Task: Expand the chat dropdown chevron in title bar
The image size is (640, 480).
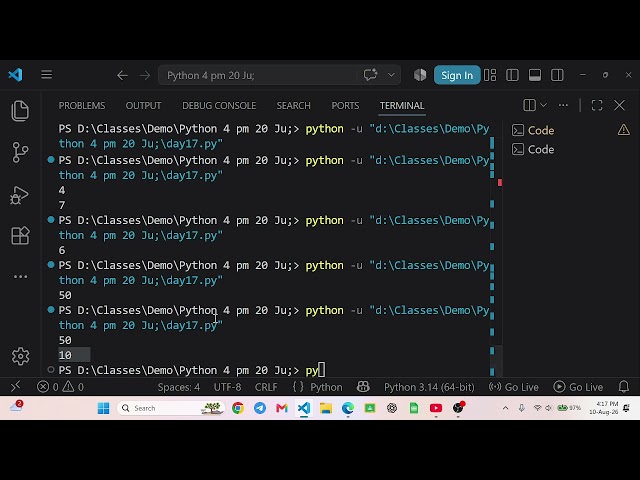Action: [391, 75]
